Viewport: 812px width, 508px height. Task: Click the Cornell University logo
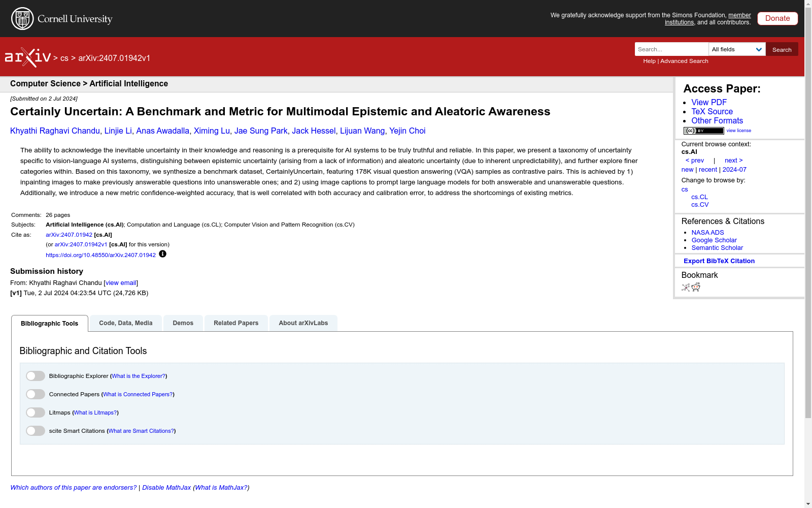tap(62, 19)
